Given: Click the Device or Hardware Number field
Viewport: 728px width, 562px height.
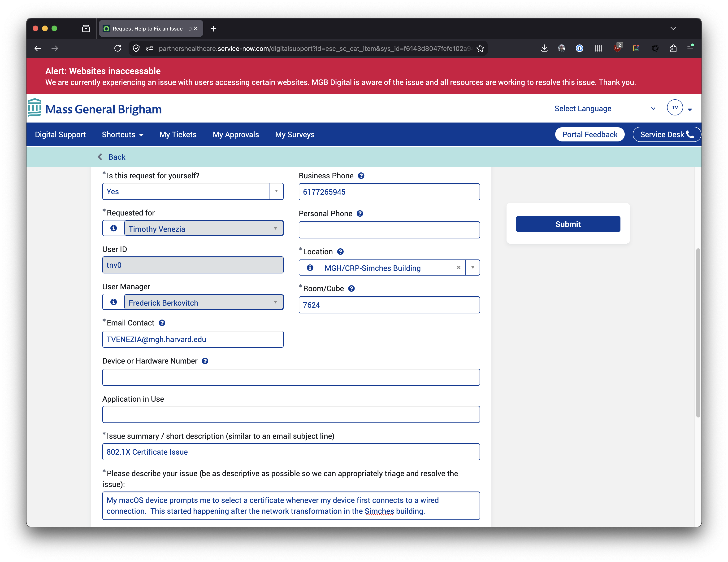Looking at the screenshot, I should 291,377.
